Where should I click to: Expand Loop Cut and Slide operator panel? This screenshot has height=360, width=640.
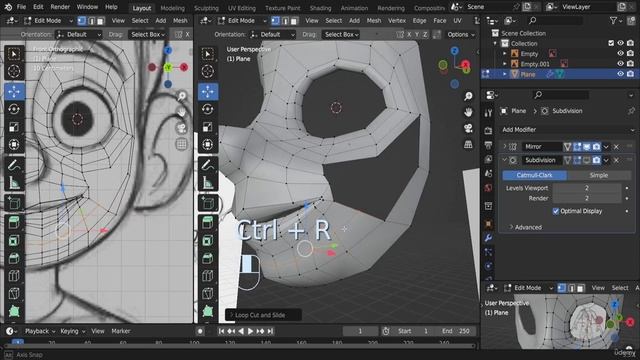(x=263, y=315)
